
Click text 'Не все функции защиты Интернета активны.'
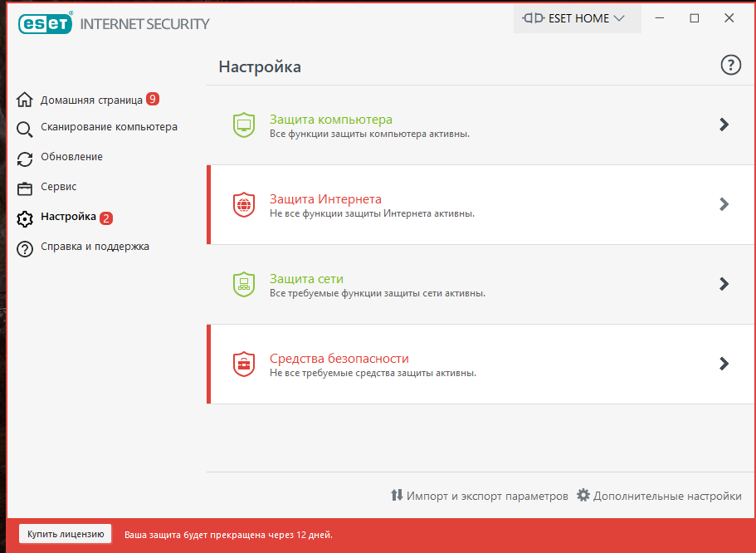[x=373, y=213]
